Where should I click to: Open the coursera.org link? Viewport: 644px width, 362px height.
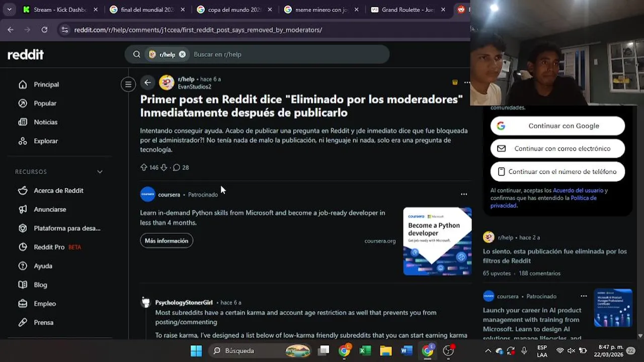[380, 241]
